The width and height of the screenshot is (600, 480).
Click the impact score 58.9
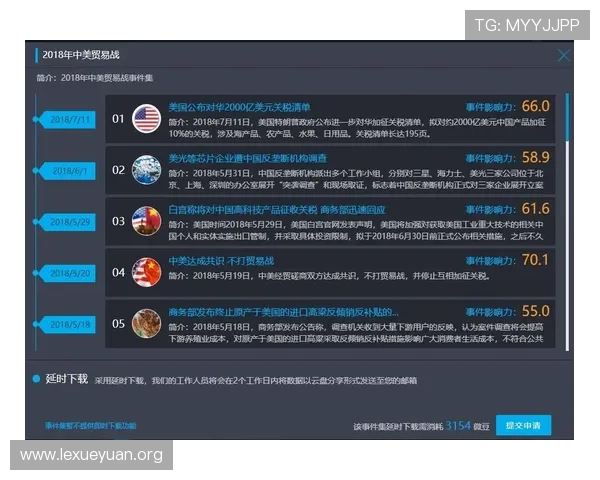pos(535,158)
